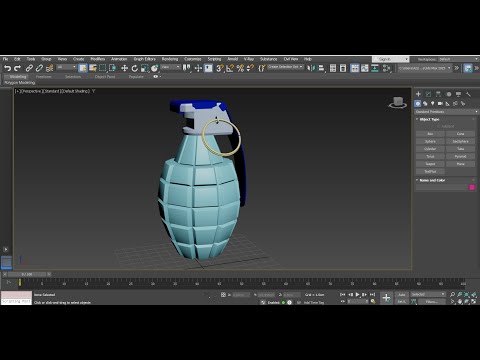Choose the Rectangular Selection Region icon
The height and width of the screenshot is (360, 480).
[x=102, y=68]
